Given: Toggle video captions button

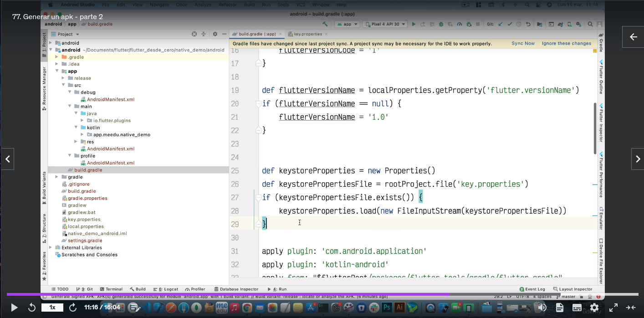Looking at the screenshot, I should coord(577,308).
